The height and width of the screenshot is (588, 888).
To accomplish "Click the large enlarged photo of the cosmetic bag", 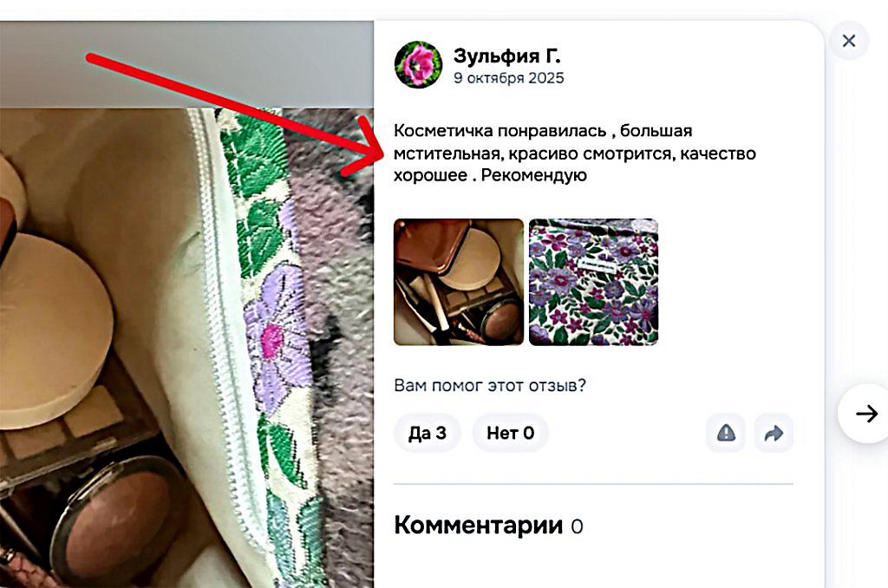I will [x=187, y=348].
